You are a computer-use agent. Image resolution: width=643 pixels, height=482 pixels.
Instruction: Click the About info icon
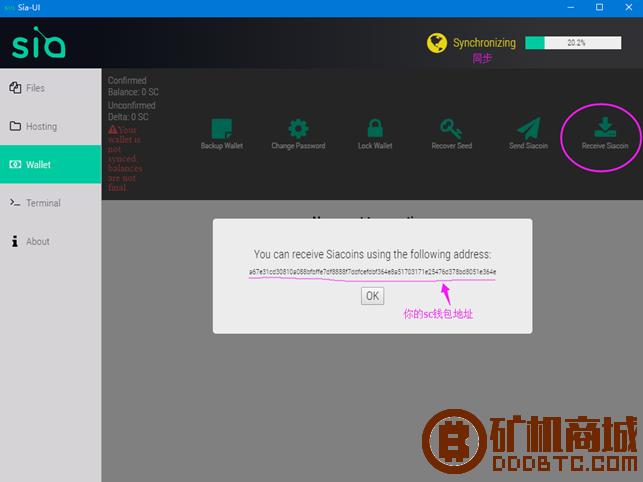tap(15, 241)
